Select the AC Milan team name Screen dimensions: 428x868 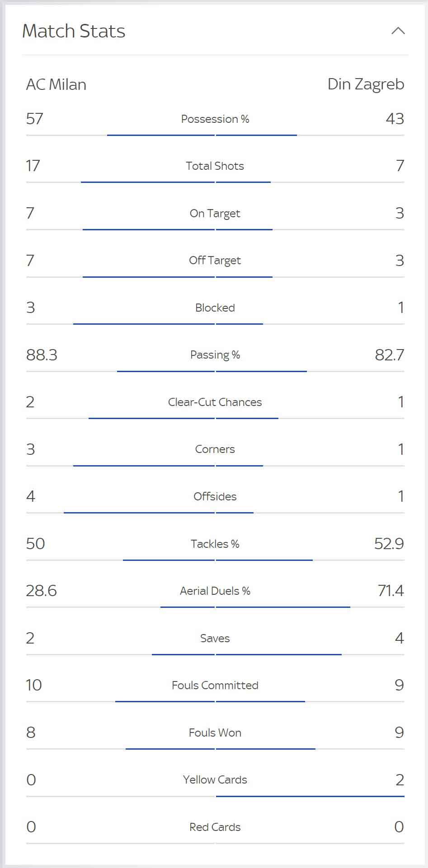click(x=56, y=84)
